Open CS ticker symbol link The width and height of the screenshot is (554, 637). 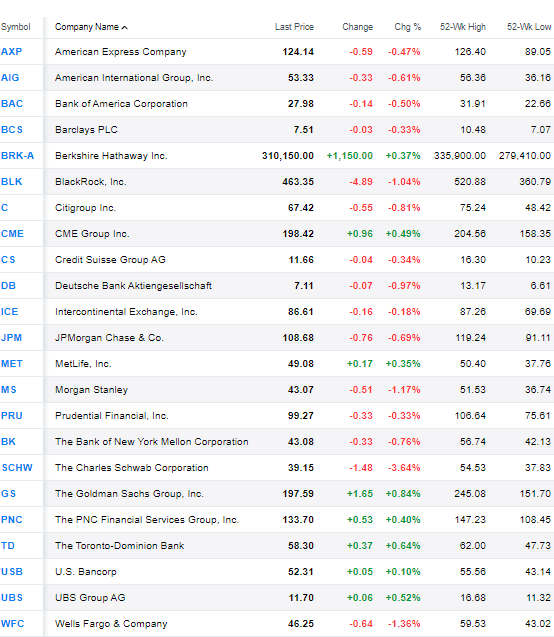pyautogui.click(x=8, y=260)
